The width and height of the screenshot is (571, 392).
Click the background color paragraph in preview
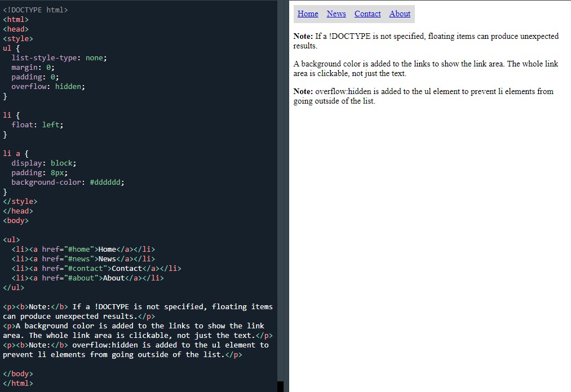tap(426, 69)
